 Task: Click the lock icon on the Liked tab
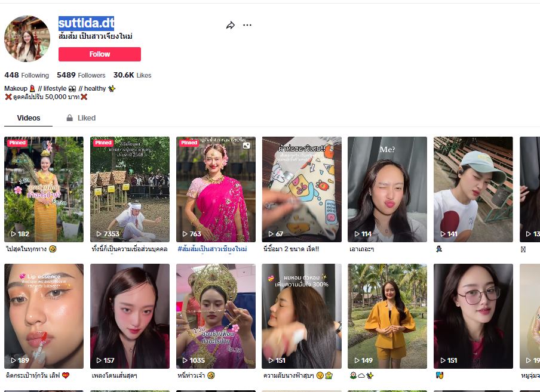coord(69,118)
